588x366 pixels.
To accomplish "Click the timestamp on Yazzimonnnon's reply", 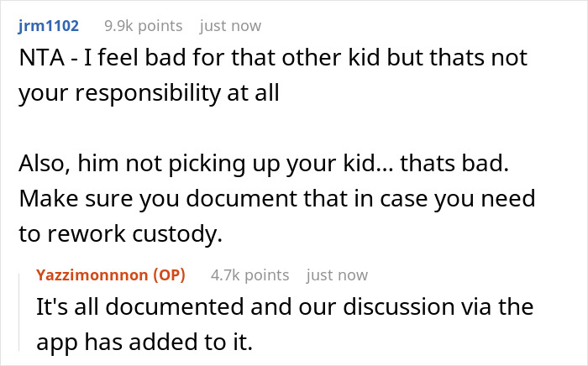I will [x=337, y=274].
